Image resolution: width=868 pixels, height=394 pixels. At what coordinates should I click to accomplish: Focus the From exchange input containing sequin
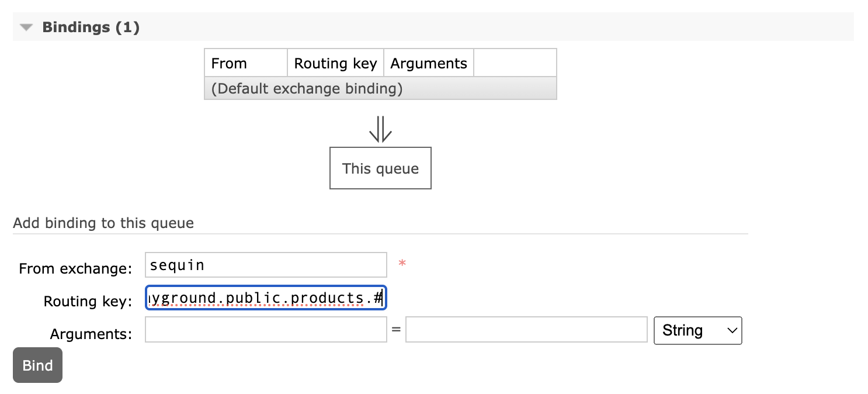pos(266,264)
